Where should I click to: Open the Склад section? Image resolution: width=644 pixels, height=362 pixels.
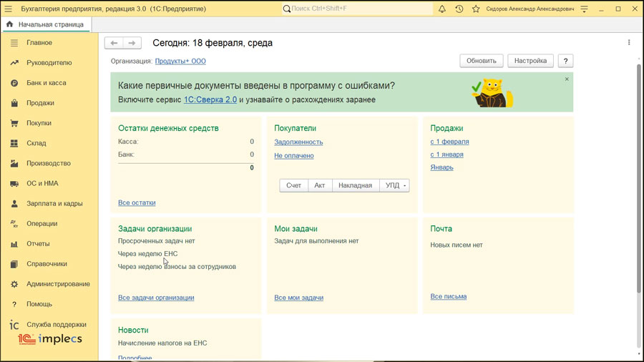pyautogui.click(x=36, y=143)
